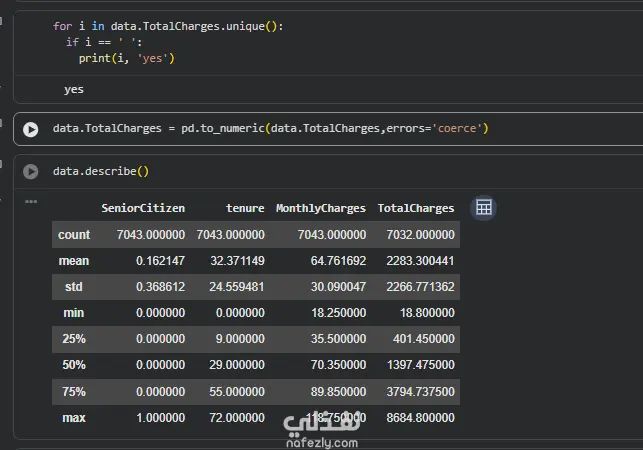Select the count row label

(74, 235)
